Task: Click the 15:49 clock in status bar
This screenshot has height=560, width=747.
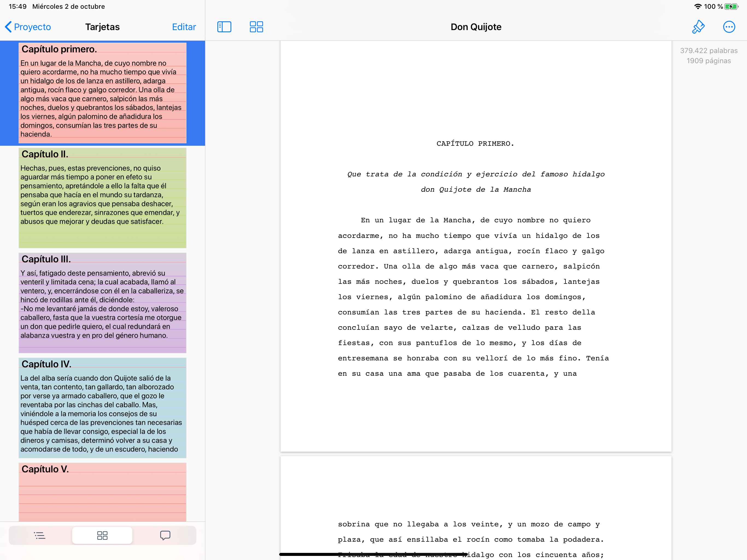Action: coord(17,6)
